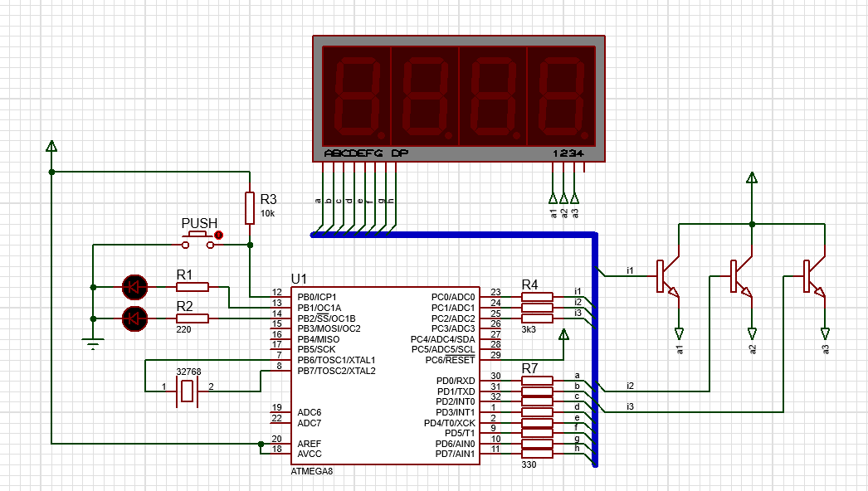Click the 10k value label
Image resolution: width=868 pixels, height=491 pixels.
267,214
